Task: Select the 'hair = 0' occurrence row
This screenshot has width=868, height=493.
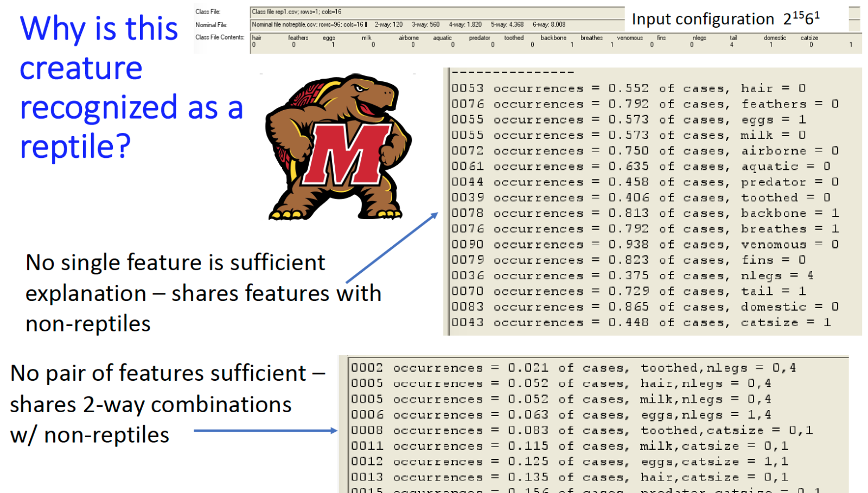Action: click(629, 88)
